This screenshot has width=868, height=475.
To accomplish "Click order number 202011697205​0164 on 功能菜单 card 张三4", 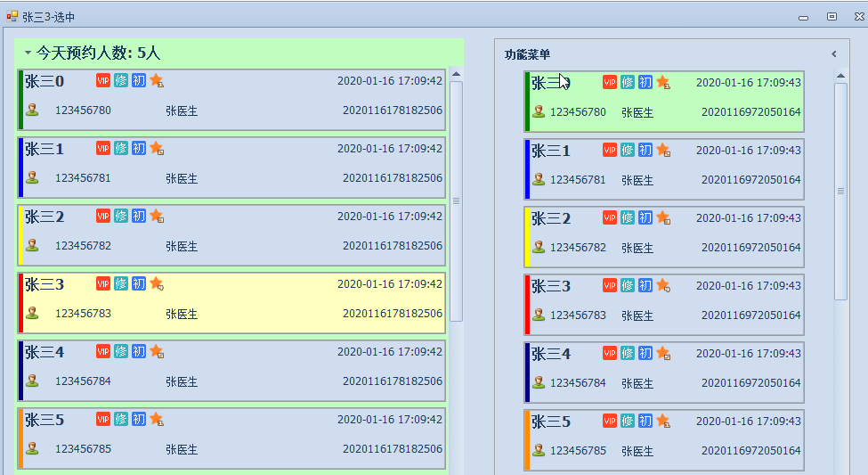I will coord(751,382).
